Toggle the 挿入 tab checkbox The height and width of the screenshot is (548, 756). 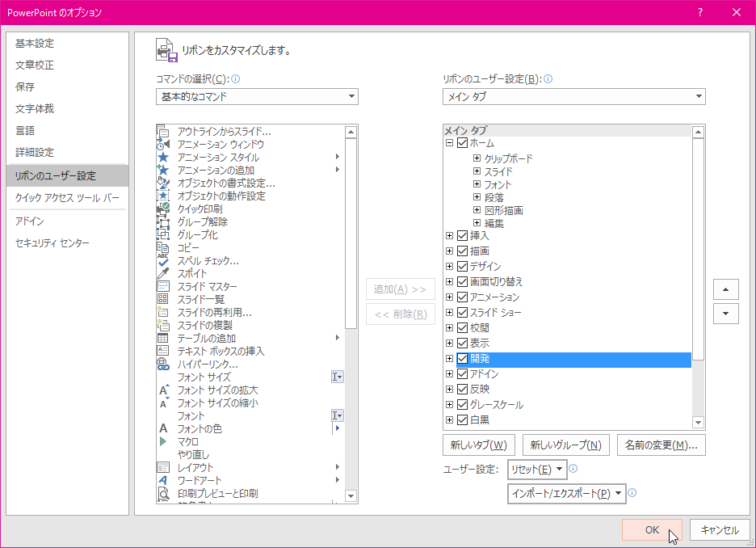(462, 235)
